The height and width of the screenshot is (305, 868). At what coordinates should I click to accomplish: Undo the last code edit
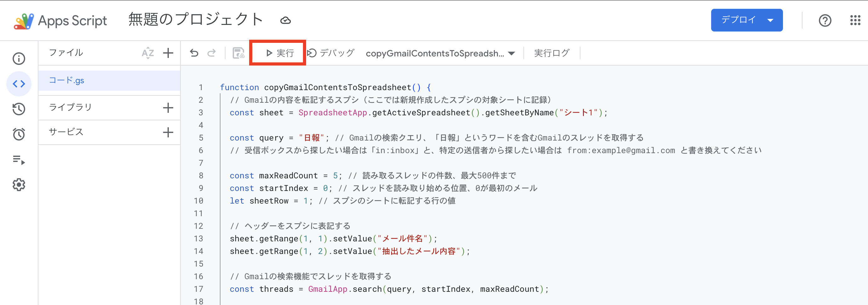tap(194, 53)
